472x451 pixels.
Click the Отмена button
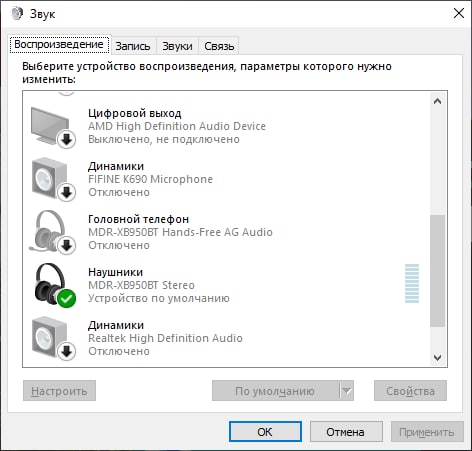(x=346, y=432)
